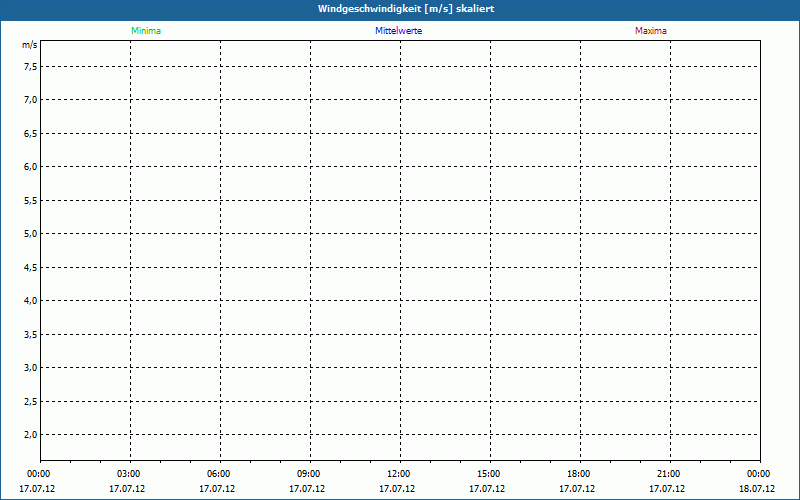This screenshot has width=800, height=500.
Task: Jump to the 12:00 time marker
Action: pos(398,474)
